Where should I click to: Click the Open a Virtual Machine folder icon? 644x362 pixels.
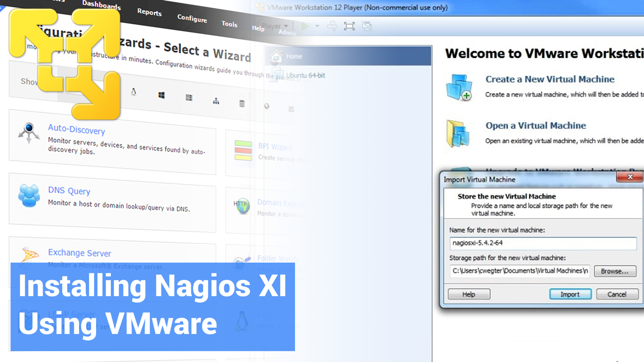[458, 133]
